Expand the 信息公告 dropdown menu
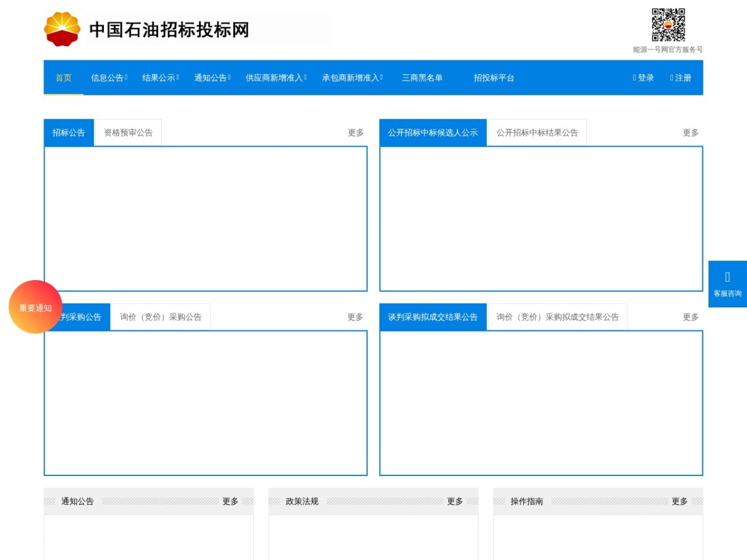The height and width of the screenshot is (560, 747). point(109,78)
